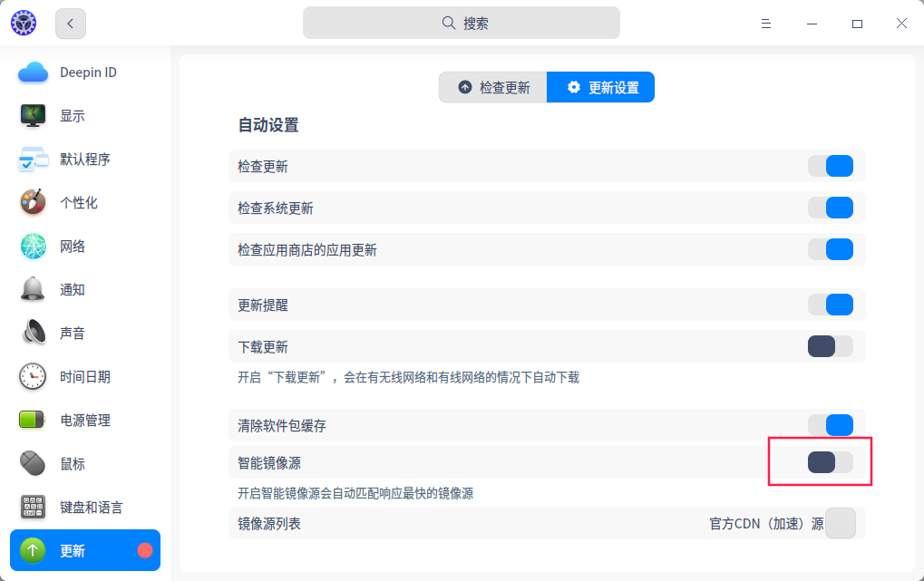The height and width of the screenshot is (581, 924).
Task: Click the 开启“下载更新” hint text
Action: [x=408, y=377]
